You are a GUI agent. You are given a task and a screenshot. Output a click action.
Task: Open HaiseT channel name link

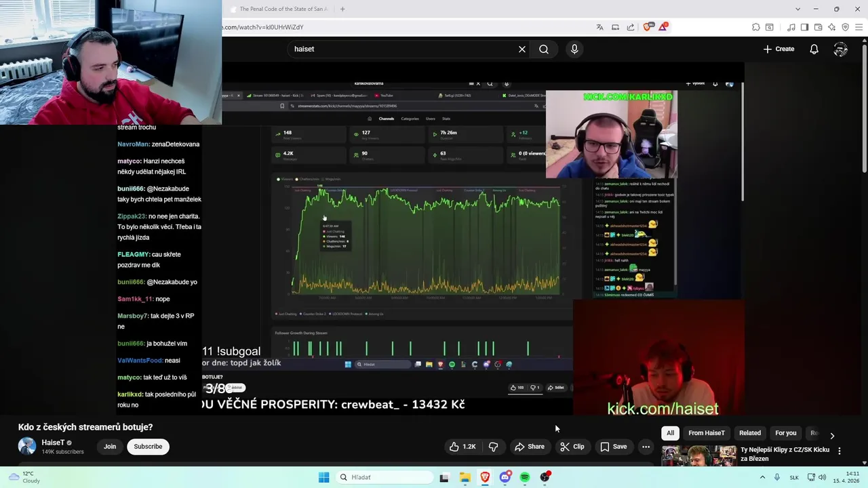coord(53,443)
